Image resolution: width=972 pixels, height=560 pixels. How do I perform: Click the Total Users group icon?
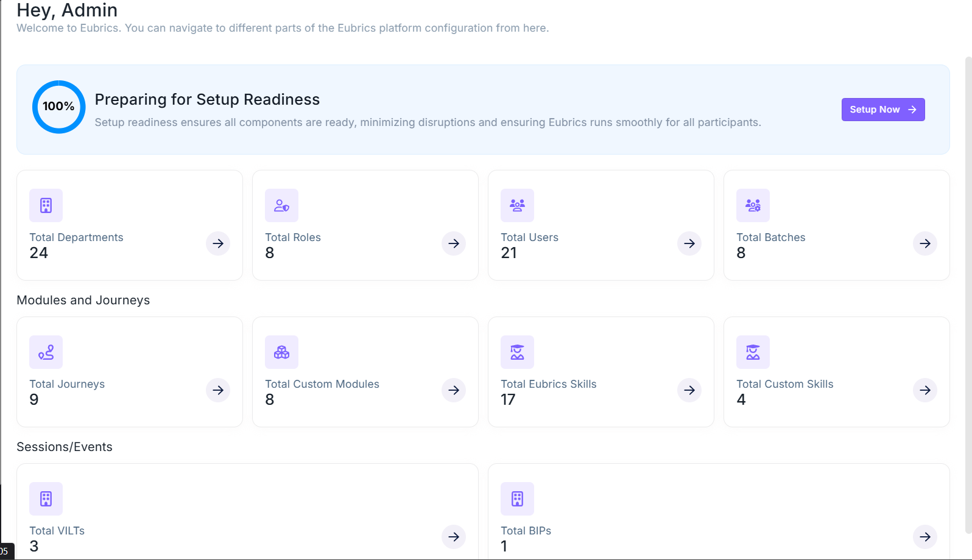pos(517,206)
